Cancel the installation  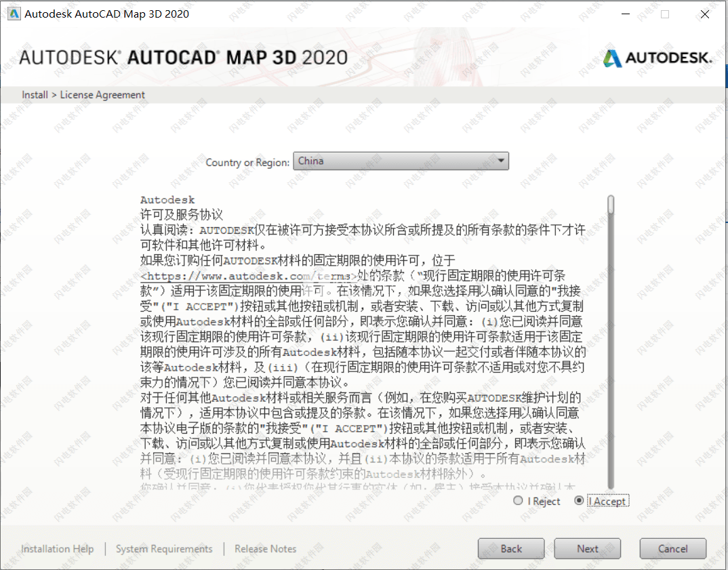point(672,548)
